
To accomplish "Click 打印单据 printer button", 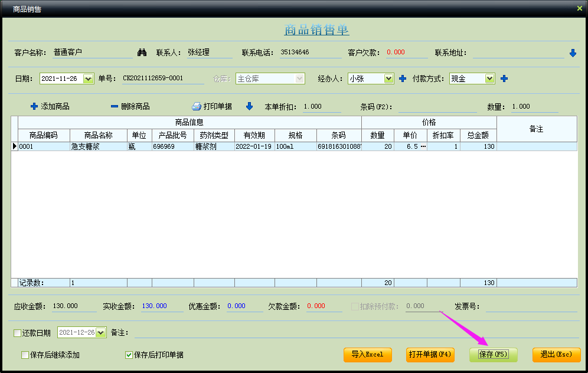I will click(212, 106).
